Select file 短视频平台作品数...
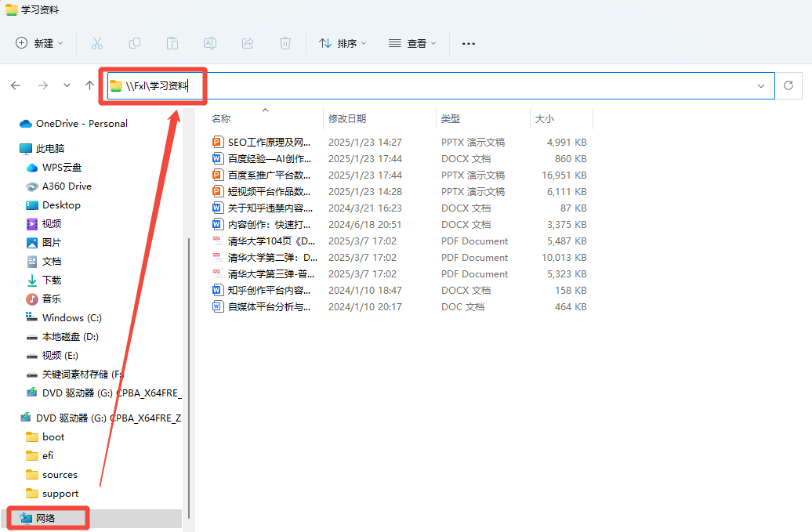Screen dimensions: 812x532 270,192
